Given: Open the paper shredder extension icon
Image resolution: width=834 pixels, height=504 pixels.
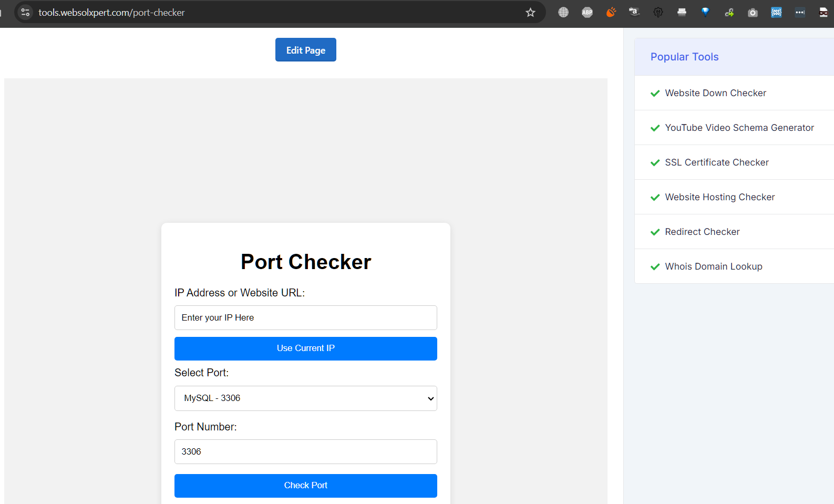Looking at the screenshot, I should click(682, 13).
